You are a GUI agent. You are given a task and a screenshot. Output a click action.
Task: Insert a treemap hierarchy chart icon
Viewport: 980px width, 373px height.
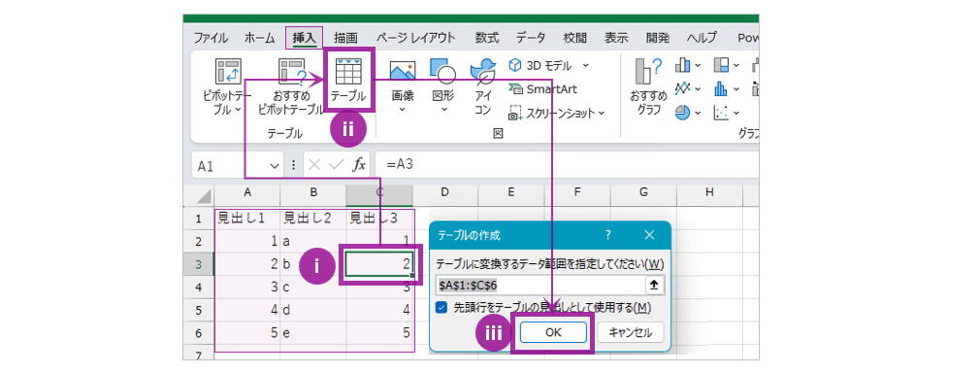tap(721, 65)
